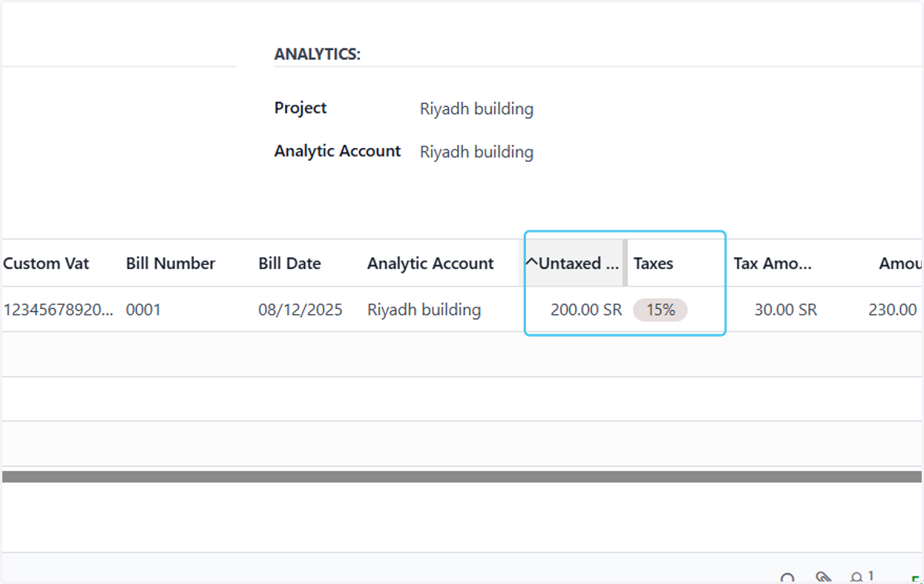Open the followers icon showing 1

(862, 577)
